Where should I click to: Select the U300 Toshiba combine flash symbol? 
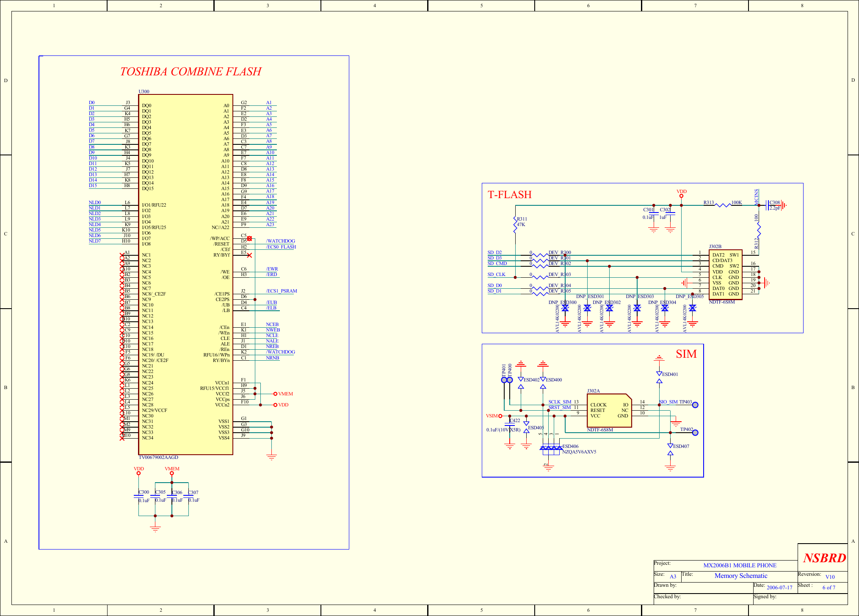click(x=185, y=275)
